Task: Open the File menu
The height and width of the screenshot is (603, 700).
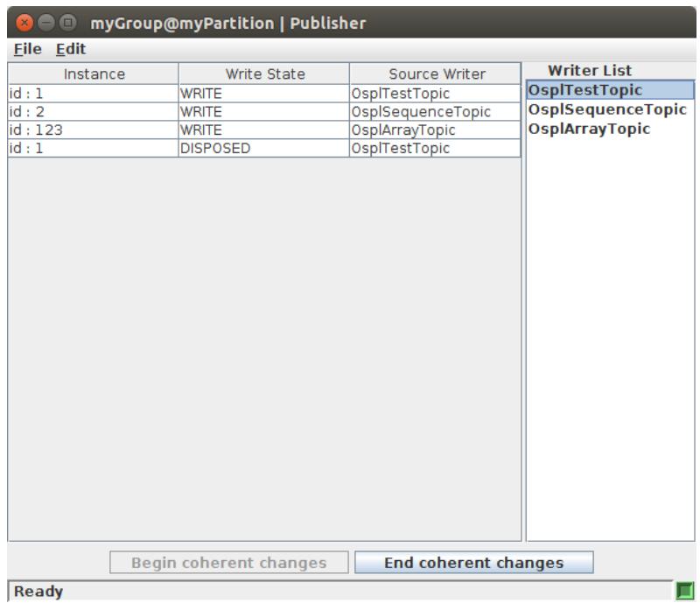Action: point(28,49)
